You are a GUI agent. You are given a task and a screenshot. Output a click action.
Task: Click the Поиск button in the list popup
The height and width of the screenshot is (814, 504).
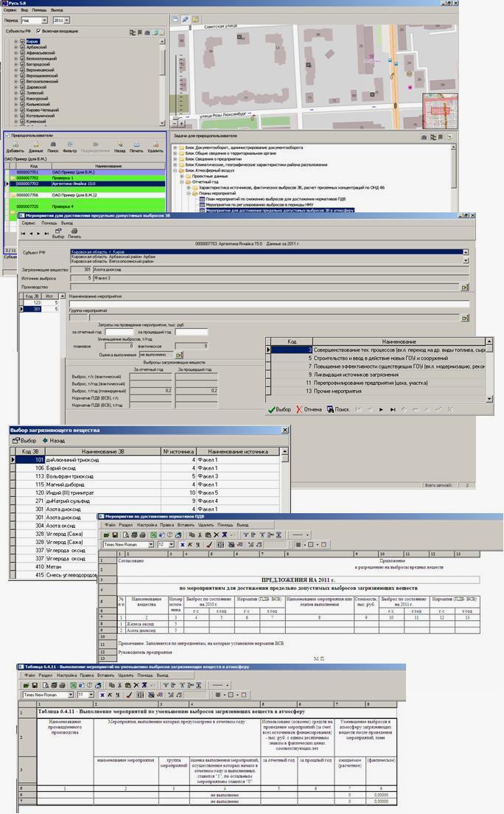[x=338, y=409]
